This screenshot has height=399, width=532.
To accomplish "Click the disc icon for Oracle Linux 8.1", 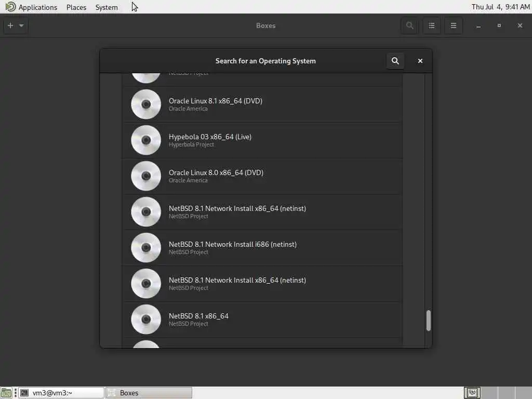I will (146, 104).
